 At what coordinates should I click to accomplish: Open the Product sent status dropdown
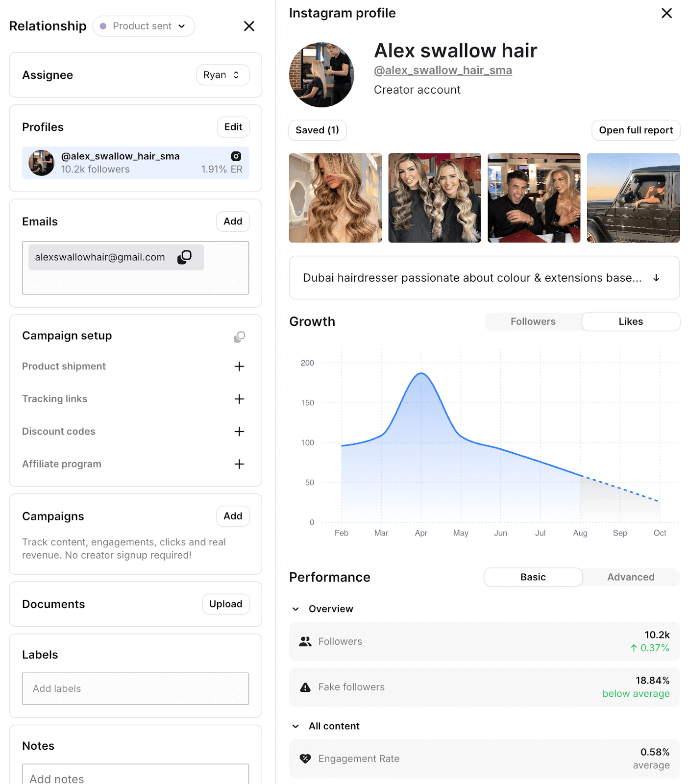[144, 26]
